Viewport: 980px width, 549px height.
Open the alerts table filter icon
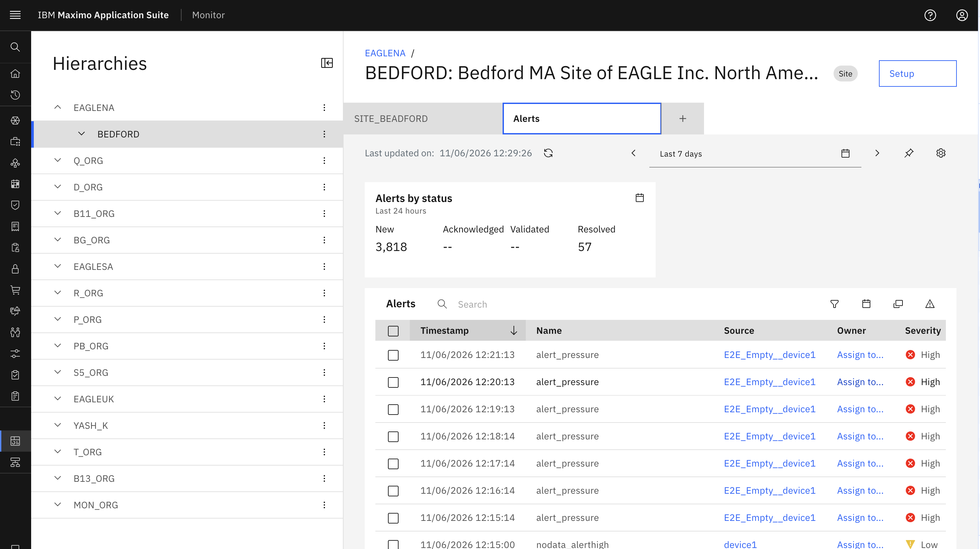[834, 304]
